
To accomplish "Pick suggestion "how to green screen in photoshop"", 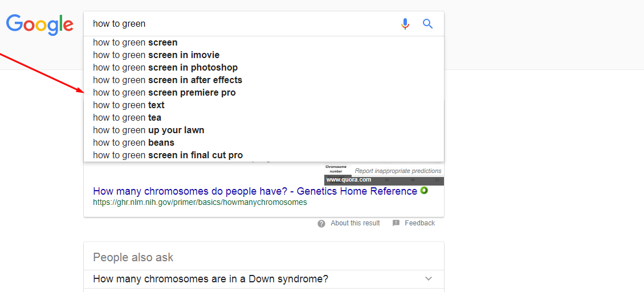I will (264, 68).
